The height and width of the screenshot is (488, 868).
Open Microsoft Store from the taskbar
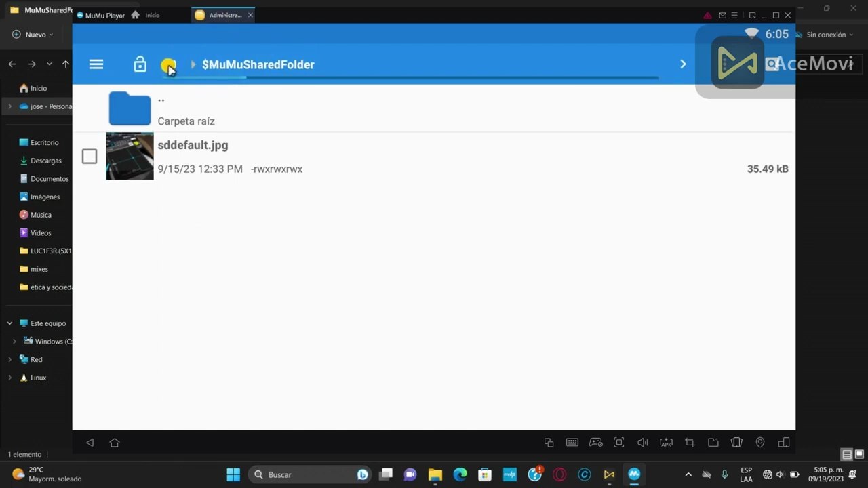click(485, 474)
